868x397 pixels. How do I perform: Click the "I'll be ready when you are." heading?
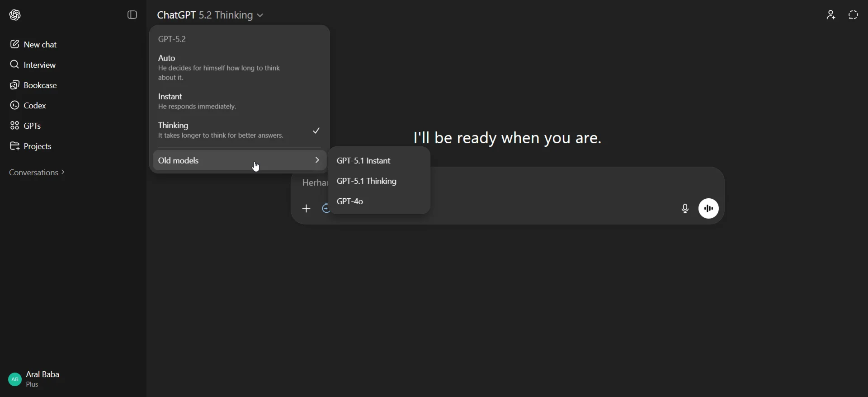coord(508,138)
